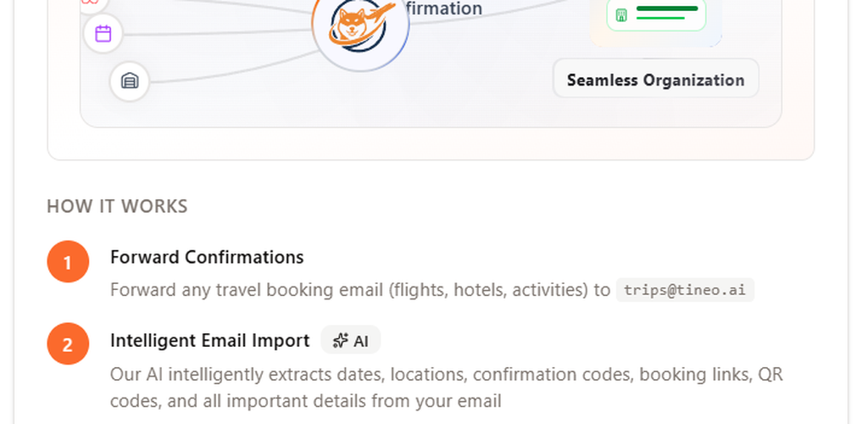Click the Seamless Organization label
The image size is (868, 424).
pyautogui.click(x=655, y=80)
